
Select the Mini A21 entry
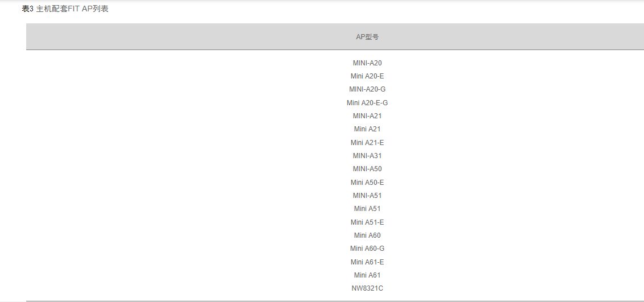[367, 129]
